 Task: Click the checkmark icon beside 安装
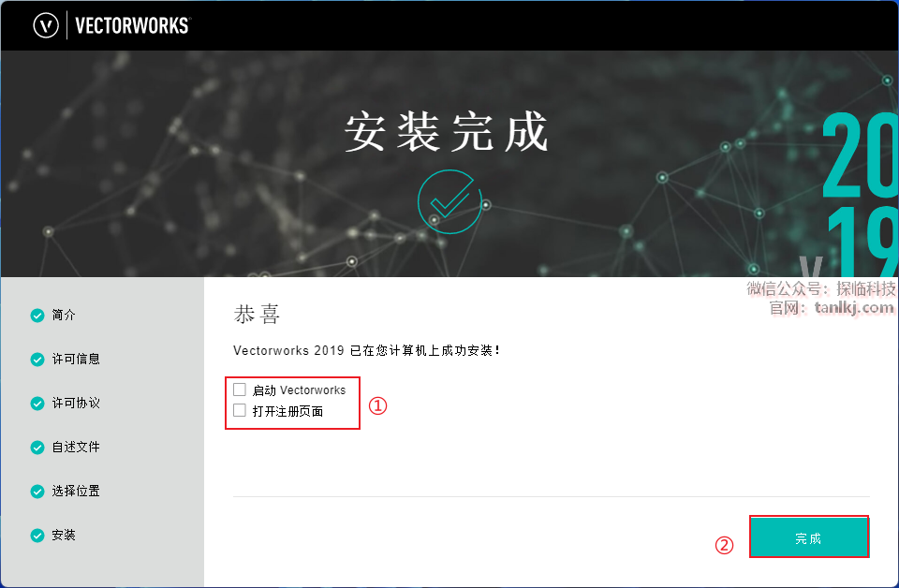click(x=37, y=536)
